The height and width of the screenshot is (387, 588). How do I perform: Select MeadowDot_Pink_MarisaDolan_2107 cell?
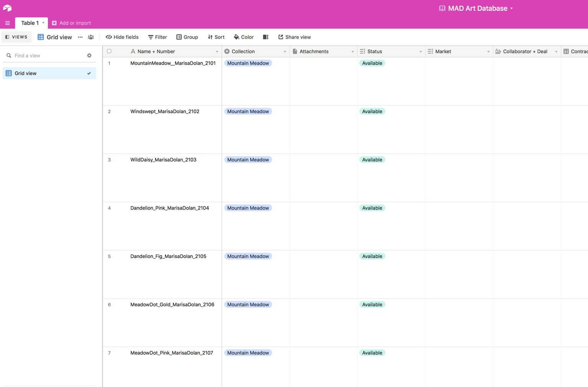click(x=172, y=353)
